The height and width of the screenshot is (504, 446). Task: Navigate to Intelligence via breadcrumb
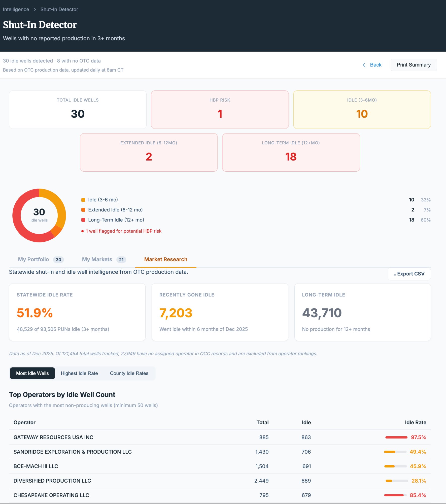pos(16,9)
